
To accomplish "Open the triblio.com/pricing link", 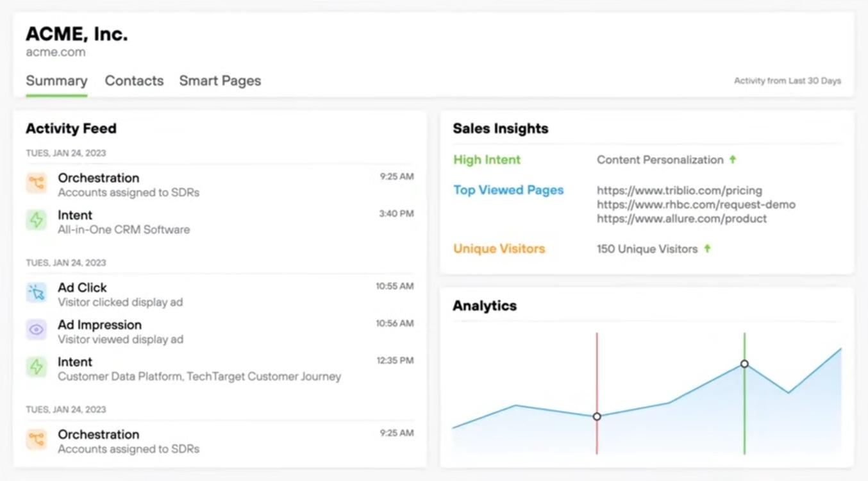I will pos(680,190).
